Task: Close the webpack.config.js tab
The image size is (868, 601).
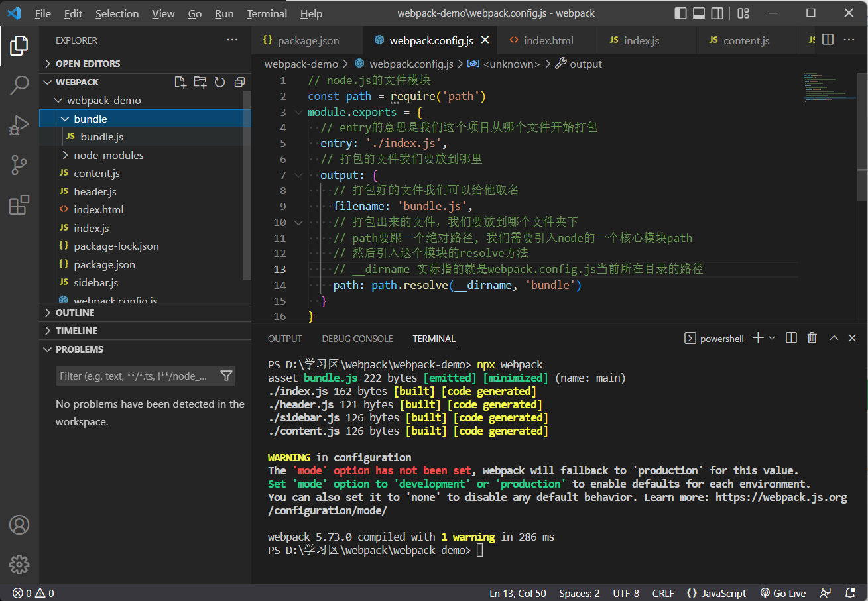Action: 485,40
